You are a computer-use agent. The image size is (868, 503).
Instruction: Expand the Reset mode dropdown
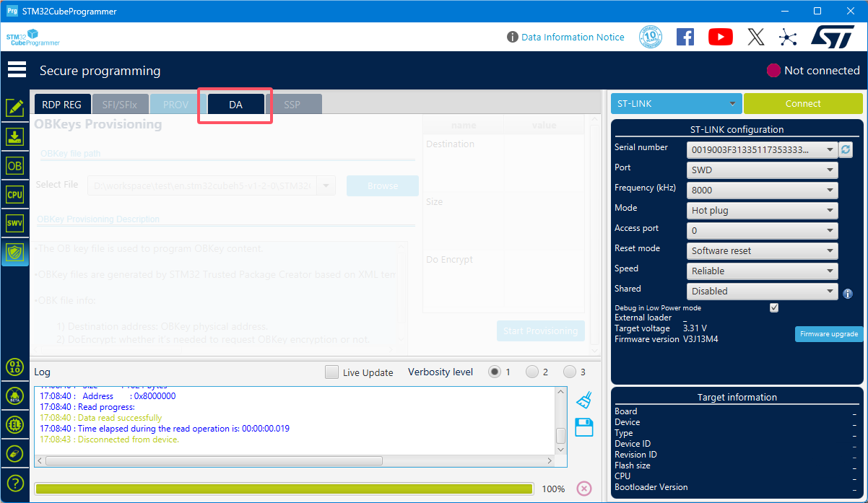click(761, 251)
